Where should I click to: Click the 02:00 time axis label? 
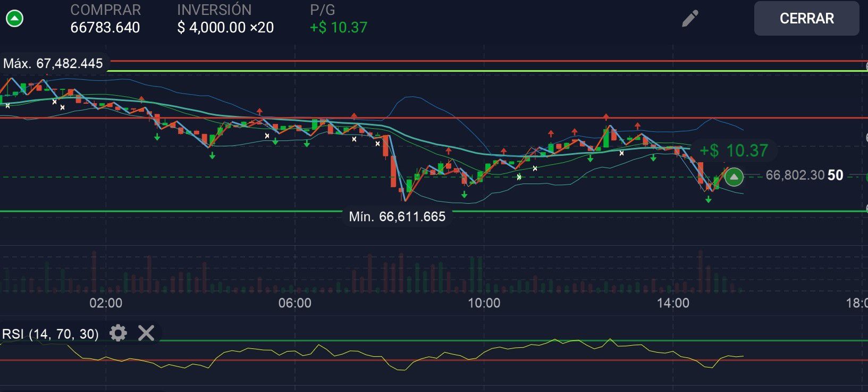point(106,303)
